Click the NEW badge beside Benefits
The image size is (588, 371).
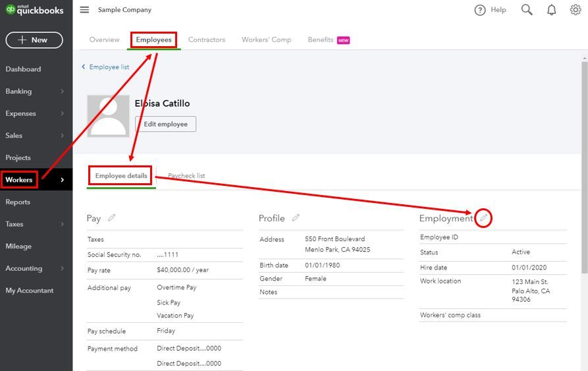pyautogui.click(x=343, y=40)
